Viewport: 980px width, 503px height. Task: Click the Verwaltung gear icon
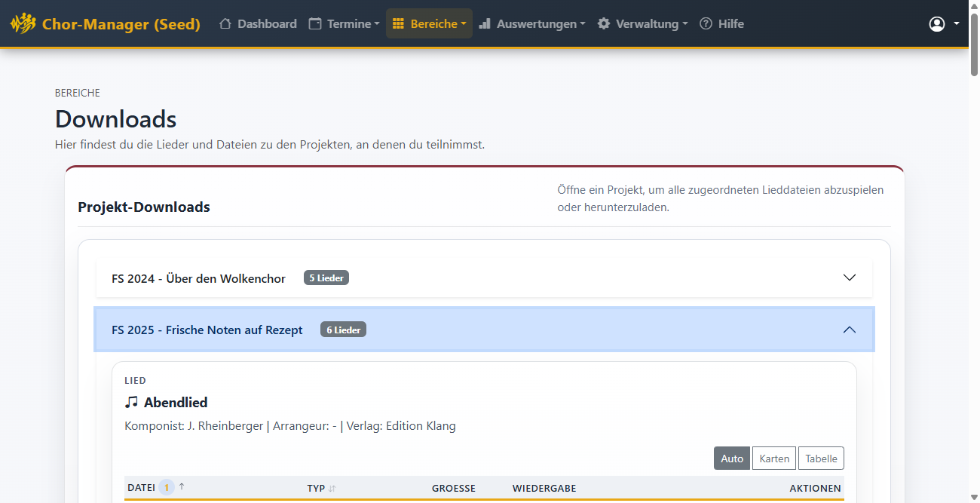pos(604,23)
